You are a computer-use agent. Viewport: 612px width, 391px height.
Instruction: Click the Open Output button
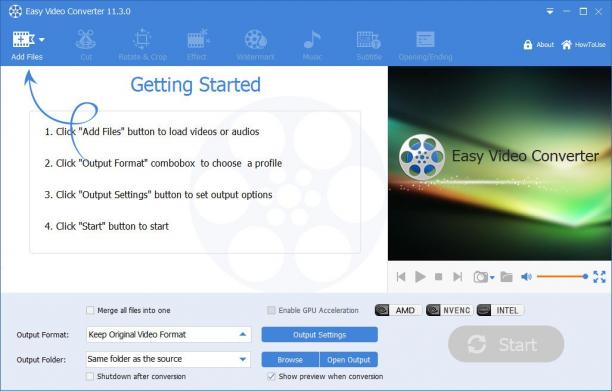(x=349, y=359)
